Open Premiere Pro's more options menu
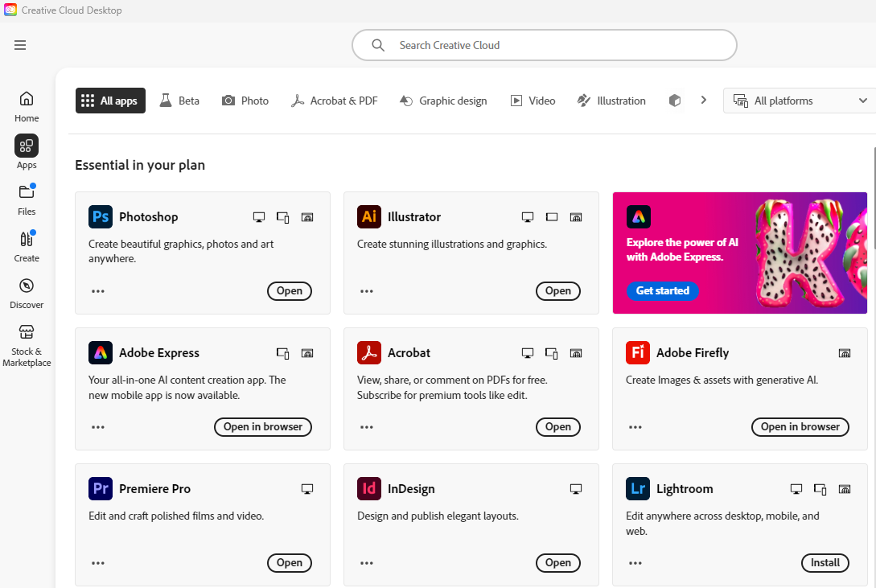 click(x=98, y=563)
